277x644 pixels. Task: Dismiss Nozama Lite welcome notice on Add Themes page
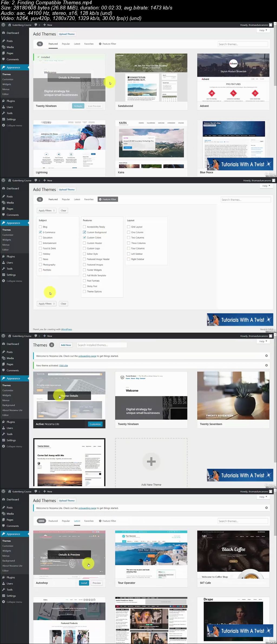click(x=266, y=508)
